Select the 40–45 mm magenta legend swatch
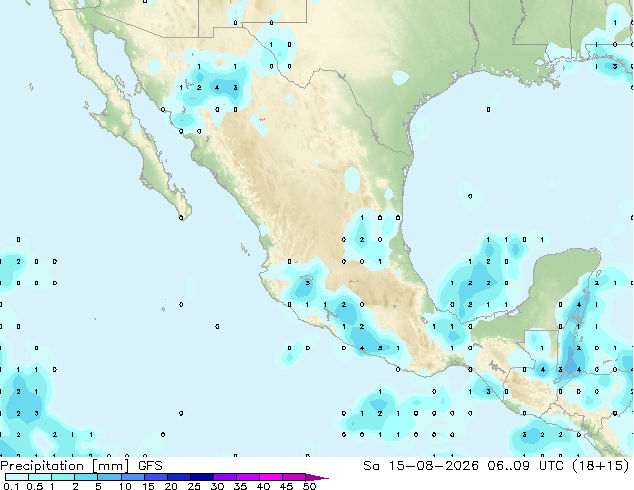 pyautogui.click(x=271, y=477)
